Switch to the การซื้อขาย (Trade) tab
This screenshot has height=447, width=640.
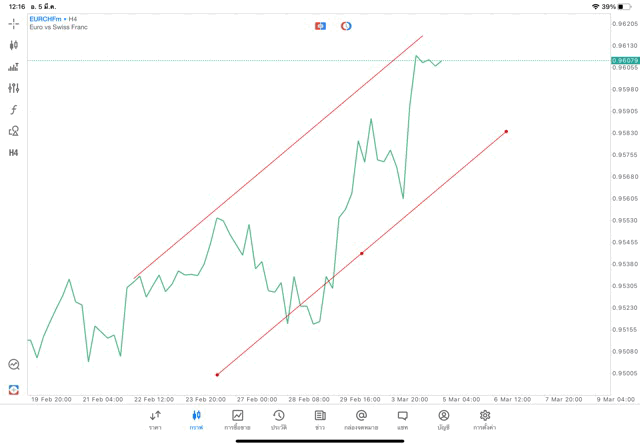238,419
